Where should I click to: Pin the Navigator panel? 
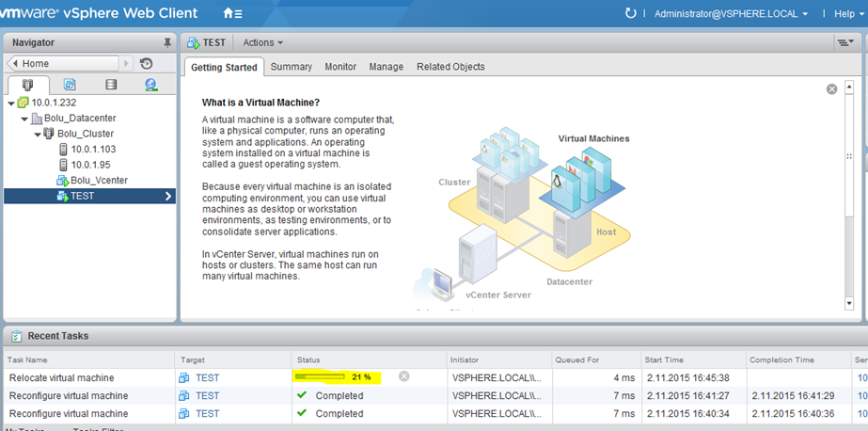[167, 42]
